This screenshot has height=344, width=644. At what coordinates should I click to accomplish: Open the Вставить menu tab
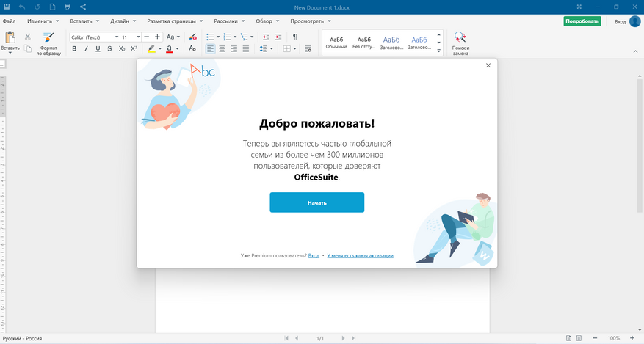pos(84,21)
